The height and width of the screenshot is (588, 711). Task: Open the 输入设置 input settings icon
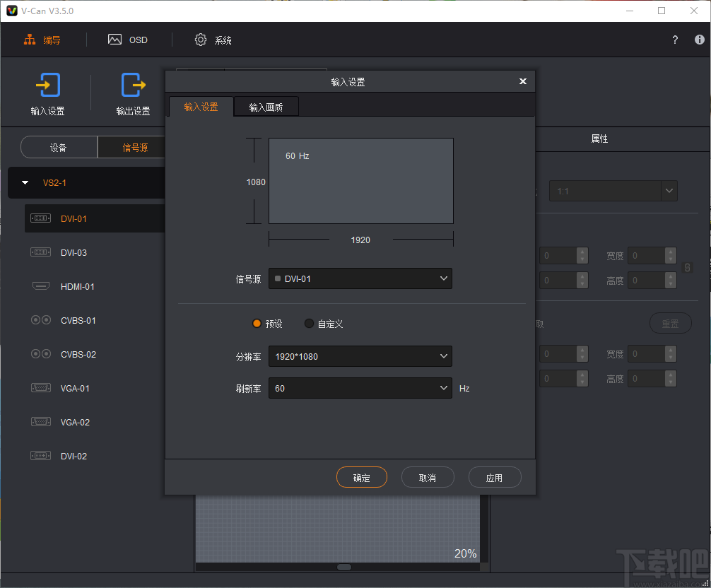[x=47, y=85]
